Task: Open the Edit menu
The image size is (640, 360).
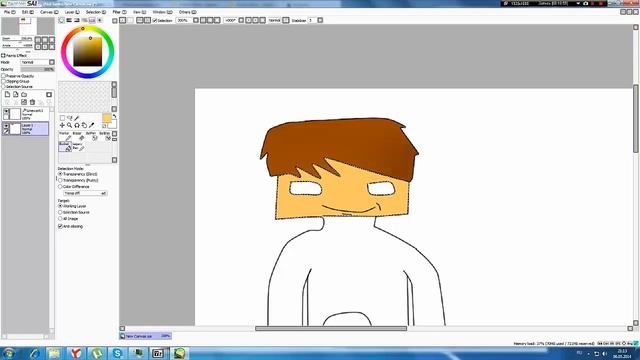Action: (x=27, y=12)
